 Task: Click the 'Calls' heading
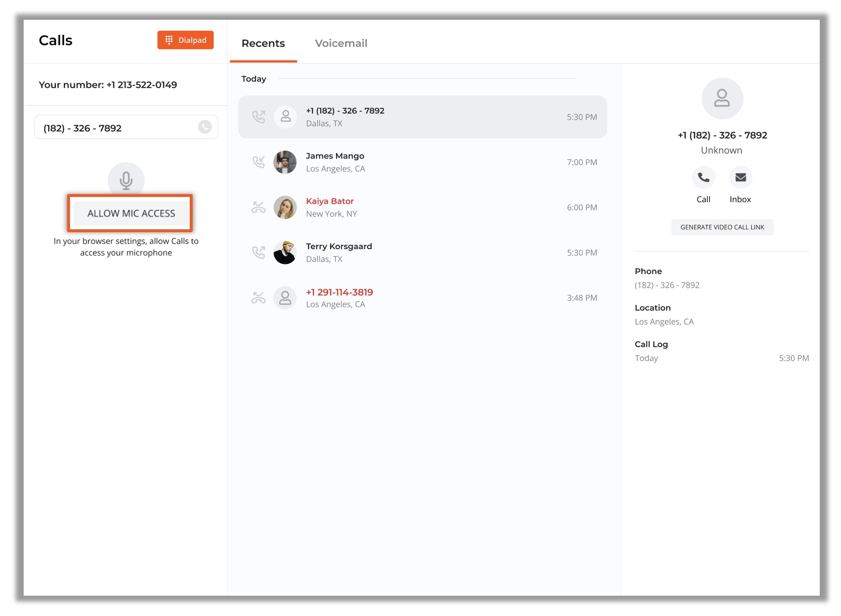pos(56,40)
